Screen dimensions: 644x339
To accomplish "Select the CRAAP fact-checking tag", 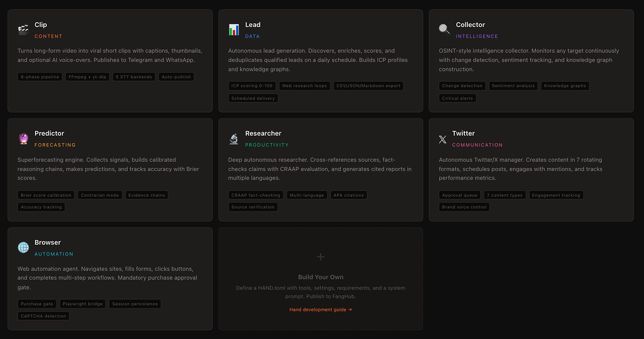I will coord(256,196).
